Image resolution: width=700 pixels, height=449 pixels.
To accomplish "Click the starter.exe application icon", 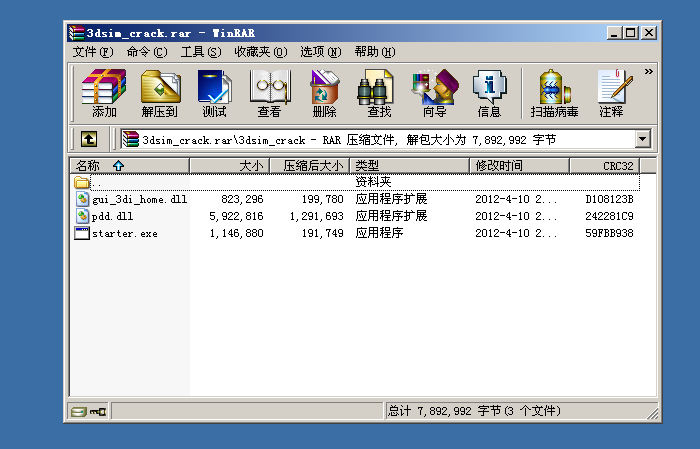I will coord(82,233).
